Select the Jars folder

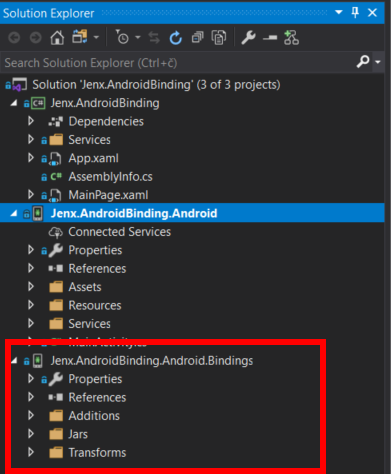(78, 434)
